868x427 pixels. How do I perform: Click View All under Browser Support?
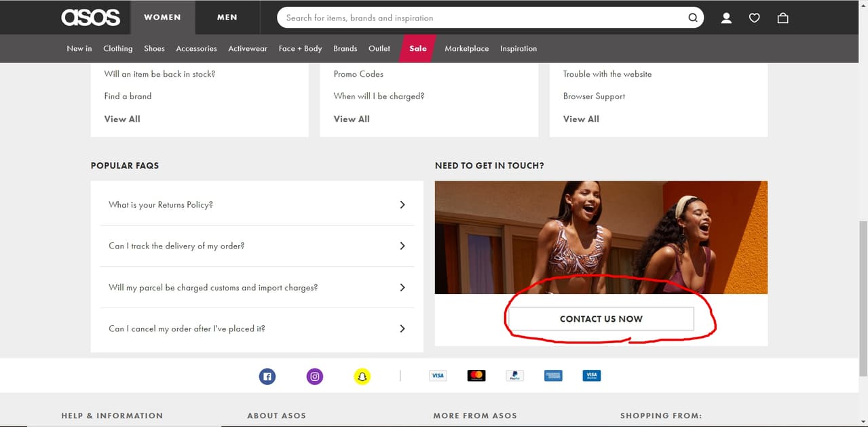(581, 119)
